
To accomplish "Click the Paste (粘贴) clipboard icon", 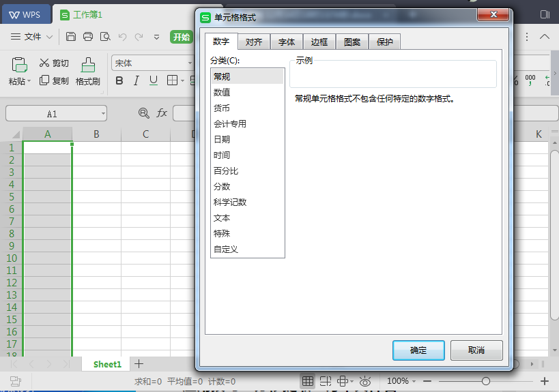I will 19,65.
